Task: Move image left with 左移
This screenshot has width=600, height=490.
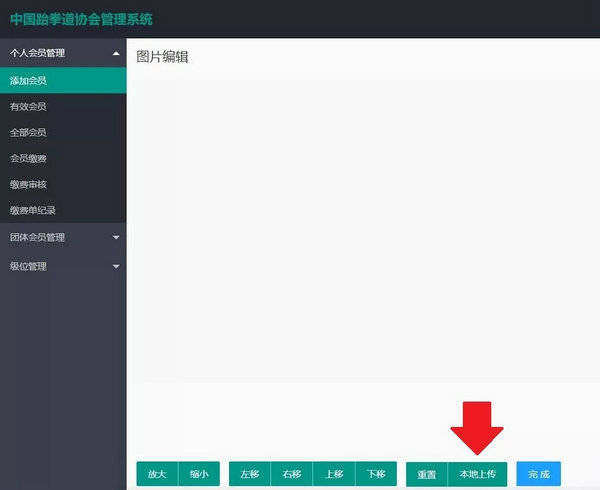Action: coord(249,474)
